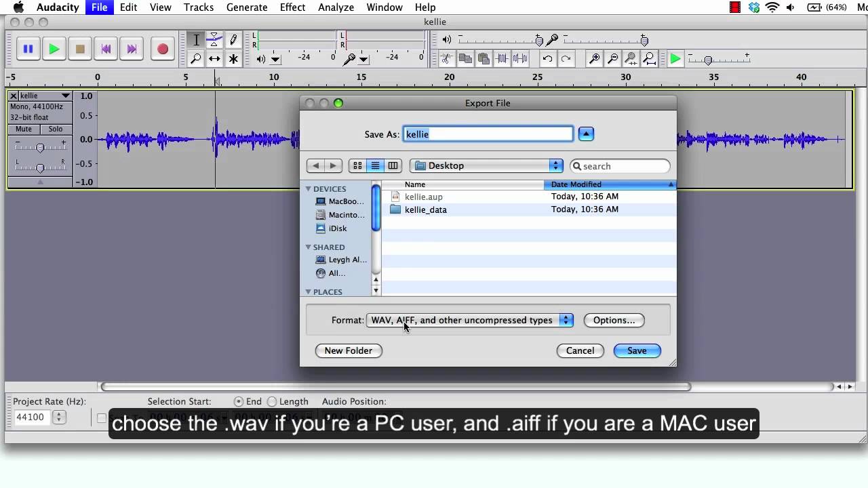Open the Desktop location dropdown
The width and height of the screenshot is (868, 488).
487,165
